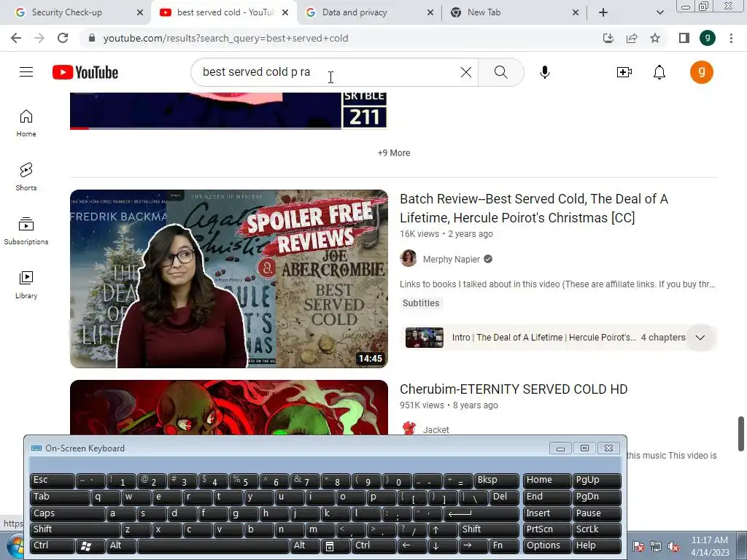Select the best served cold YouTube tab
Image resolution: width=747 pixels, height=560 pixels.
click(223, 12)
